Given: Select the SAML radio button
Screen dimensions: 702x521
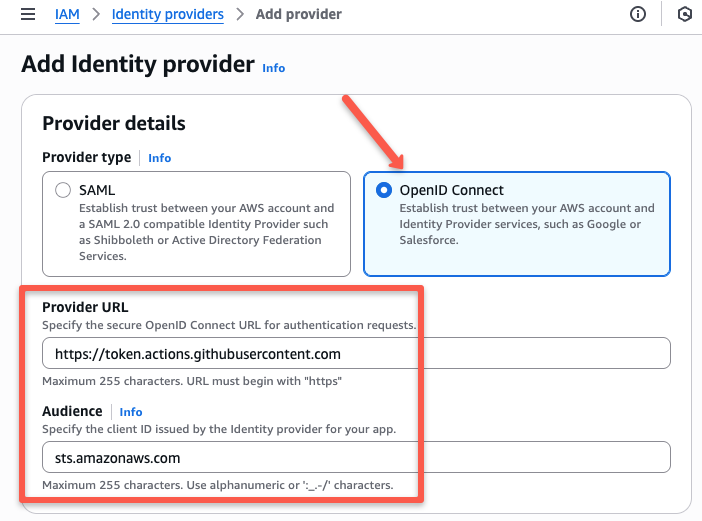Looking at the screenshot, I should pos(63,190).
